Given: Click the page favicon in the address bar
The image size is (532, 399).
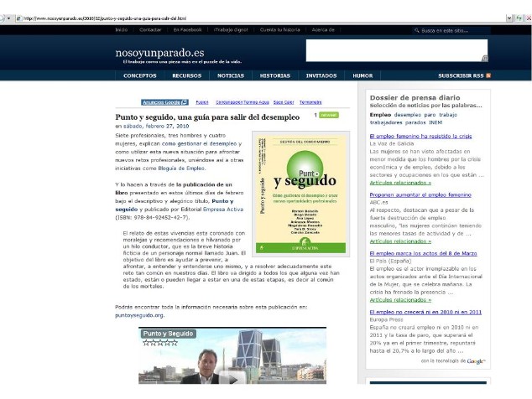Looking at the screenshot, I should [18, 17].
